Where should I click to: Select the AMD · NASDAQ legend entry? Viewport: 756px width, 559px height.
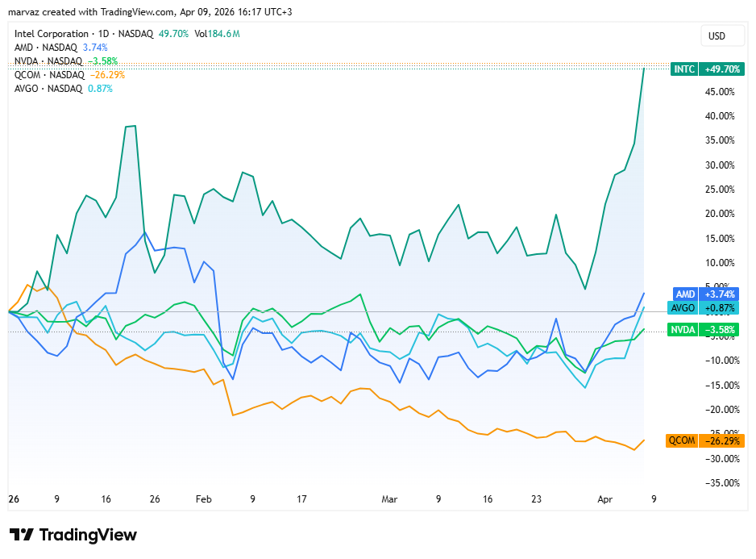click(47, 48)
